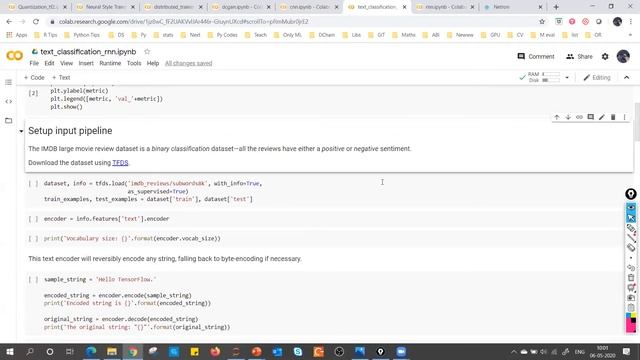
Task: Select the cursor arrow annotation tool
Action: [631, 218]
